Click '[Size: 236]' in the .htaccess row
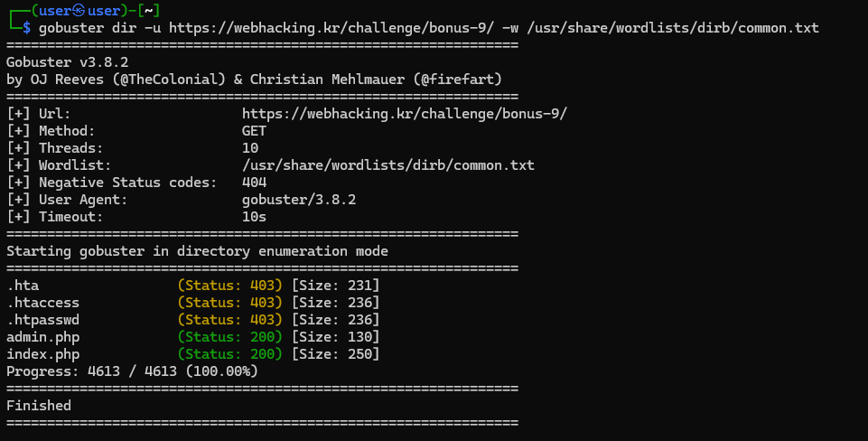The image size is (868, 441). click(x=335, y=303)
